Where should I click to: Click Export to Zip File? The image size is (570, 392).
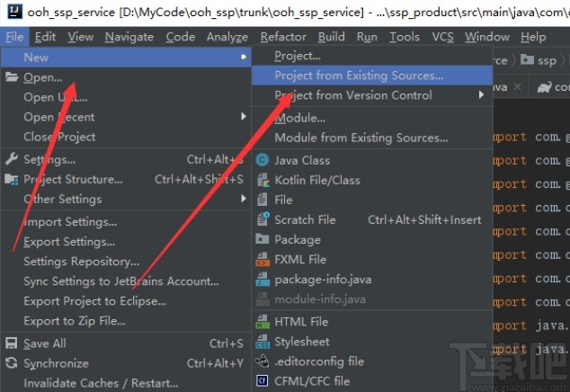click(75, 321)
